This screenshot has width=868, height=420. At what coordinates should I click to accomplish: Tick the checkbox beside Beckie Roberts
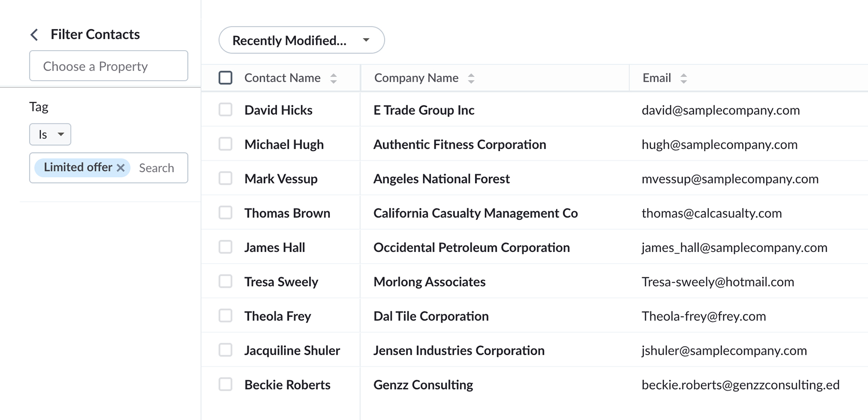[225, 384]
